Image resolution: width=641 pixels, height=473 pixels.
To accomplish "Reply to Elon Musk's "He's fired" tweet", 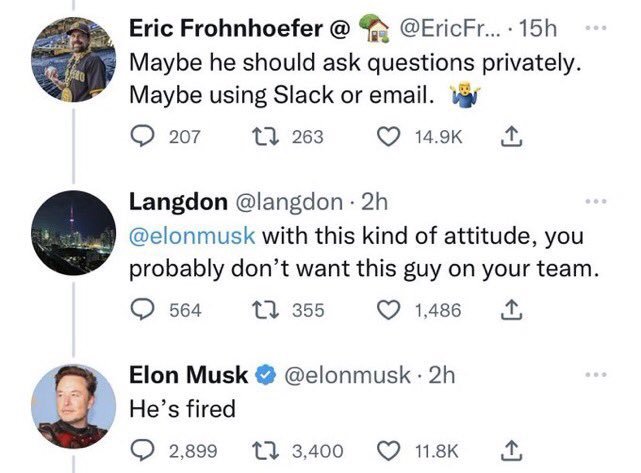I will [x=143, y=449].
